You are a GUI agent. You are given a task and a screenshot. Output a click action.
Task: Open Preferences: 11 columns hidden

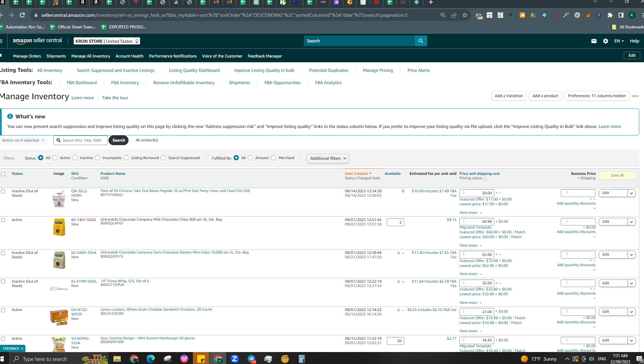597,96
